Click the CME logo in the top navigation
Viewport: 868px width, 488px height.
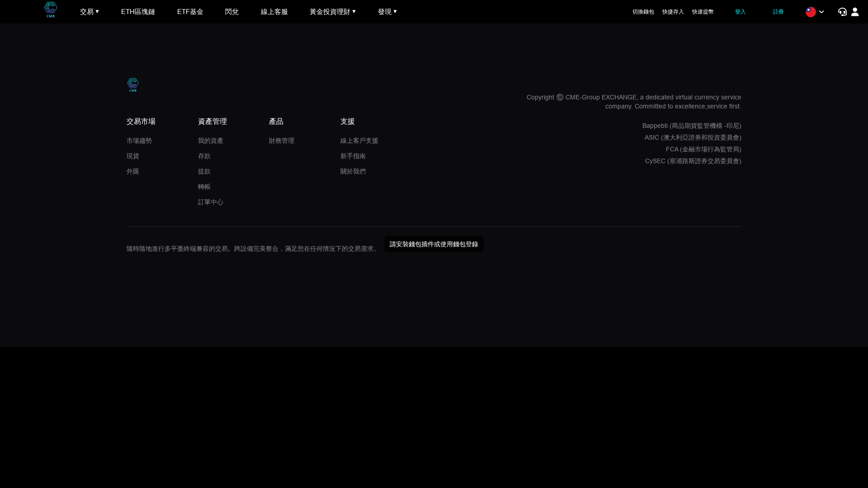tap(51, 9)
